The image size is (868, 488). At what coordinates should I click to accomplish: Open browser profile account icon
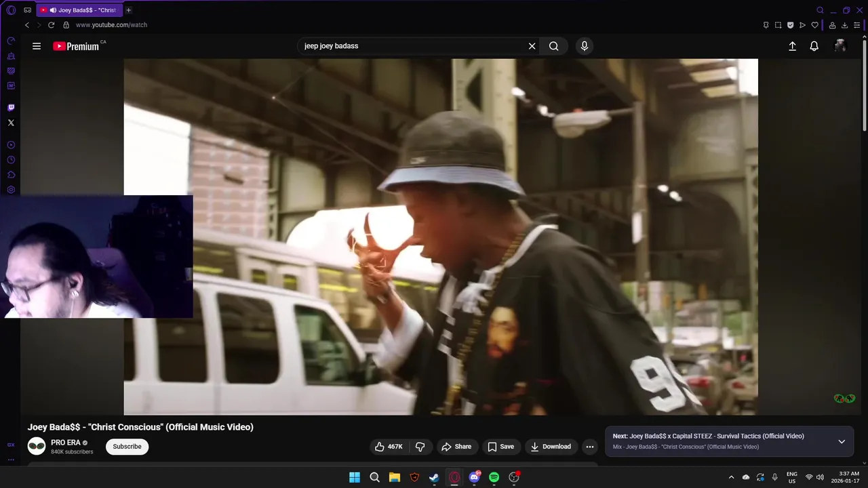coord(832,25)
